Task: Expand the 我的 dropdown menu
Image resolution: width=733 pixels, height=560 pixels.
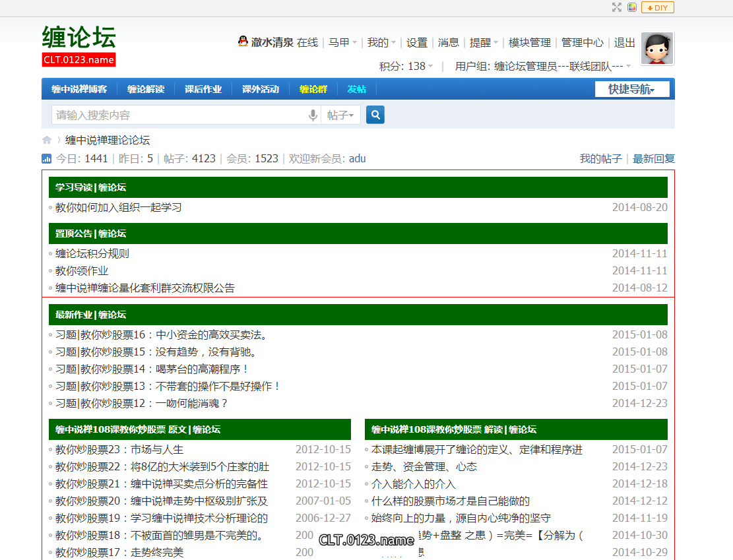Action: (x=381, y=42)
